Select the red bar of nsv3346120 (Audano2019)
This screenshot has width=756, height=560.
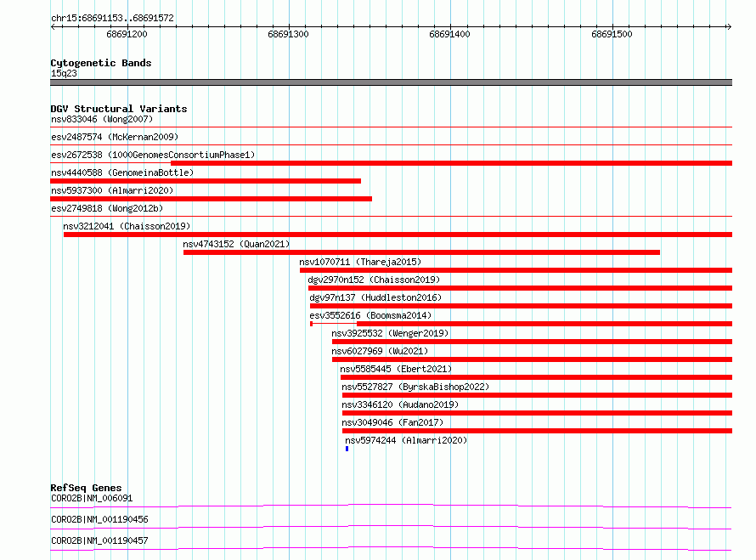537,413
